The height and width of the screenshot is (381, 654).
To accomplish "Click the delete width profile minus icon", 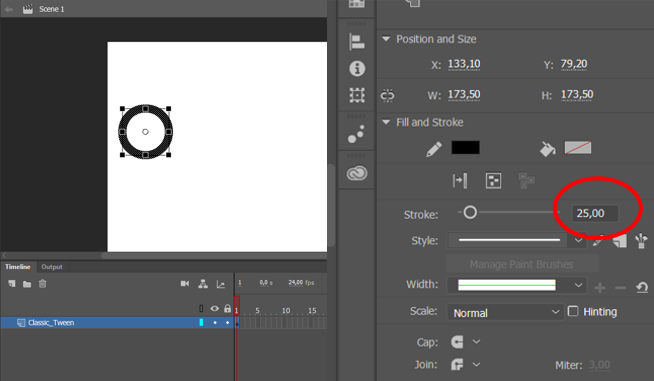I will click(x=620, y=288).
